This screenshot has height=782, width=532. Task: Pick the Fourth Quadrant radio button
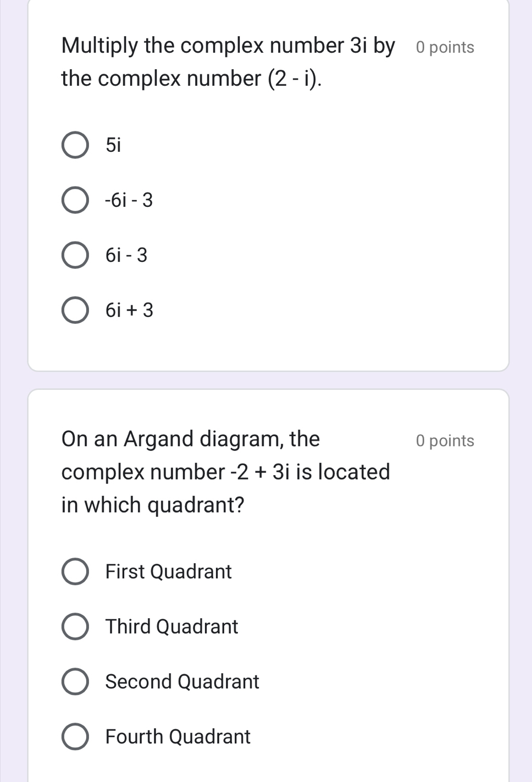click(75, 737)
